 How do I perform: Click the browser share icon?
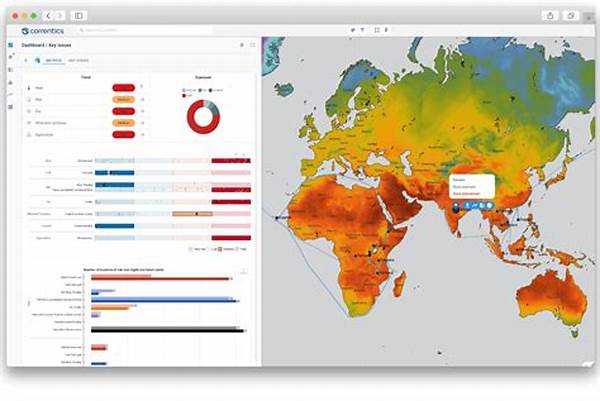pos(549,16)
